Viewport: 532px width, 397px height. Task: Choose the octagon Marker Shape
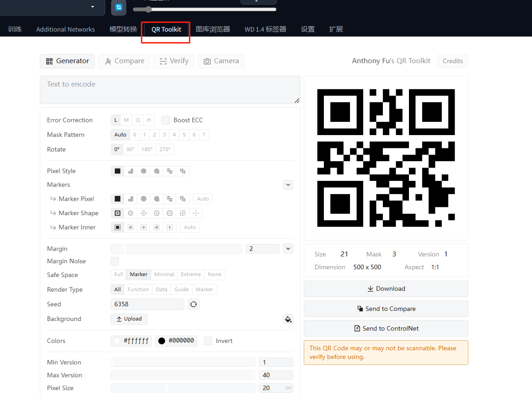pyautogui.click(x=170, y=213)
